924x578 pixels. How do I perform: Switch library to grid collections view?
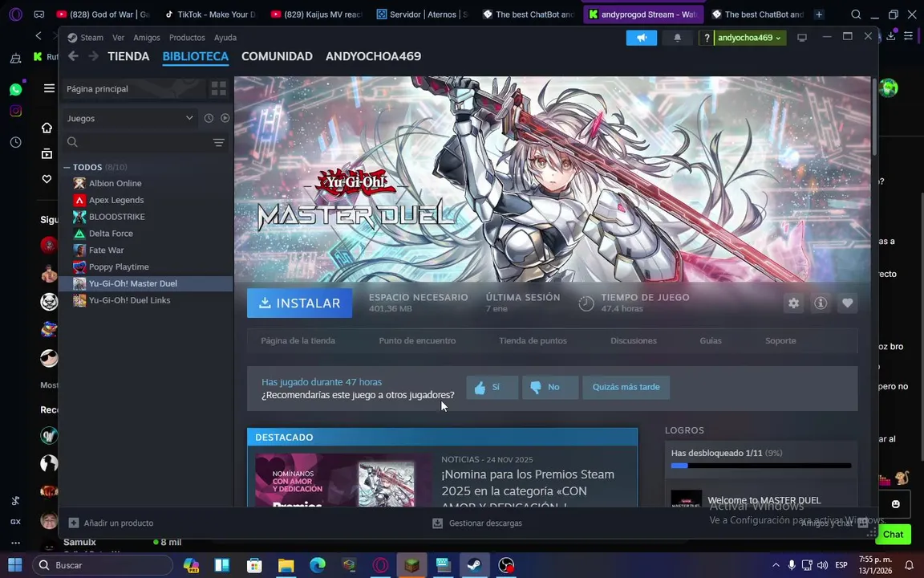[219, 88]
